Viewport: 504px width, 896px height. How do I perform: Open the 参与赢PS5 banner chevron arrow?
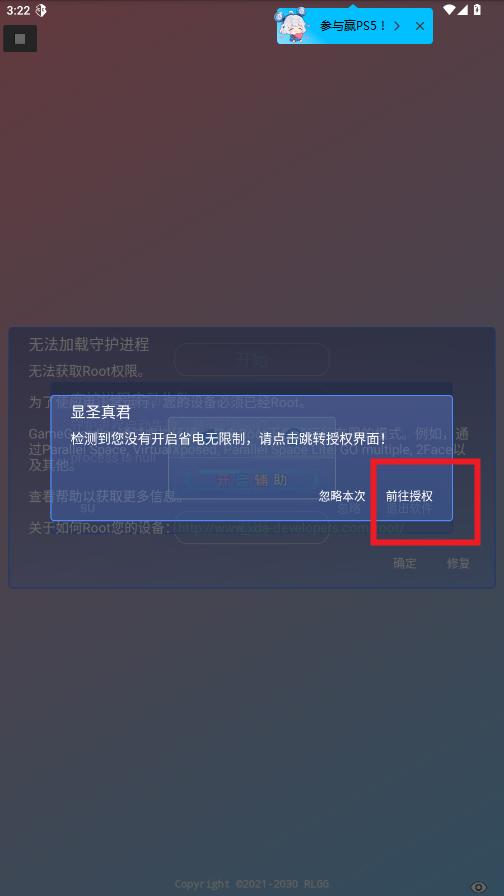tap(397, 26)
